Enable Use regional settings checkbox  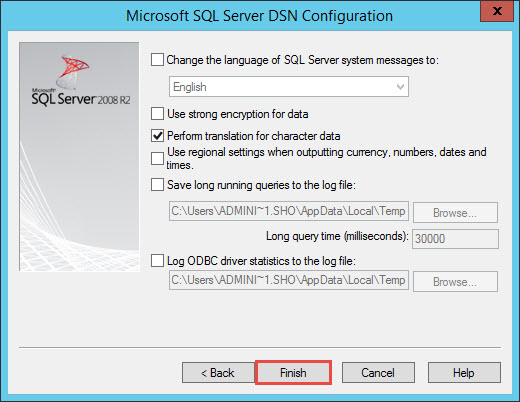157,159
